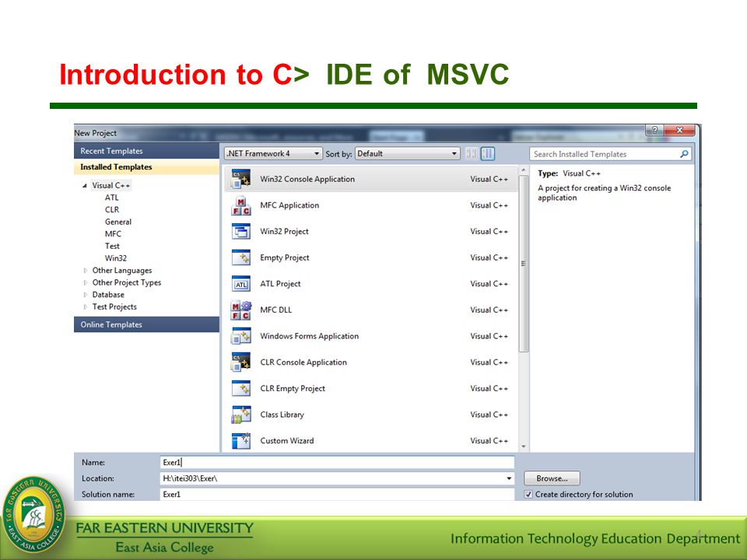
Task: Select MFC under Visual C++
Action: (x=113, y=234)
